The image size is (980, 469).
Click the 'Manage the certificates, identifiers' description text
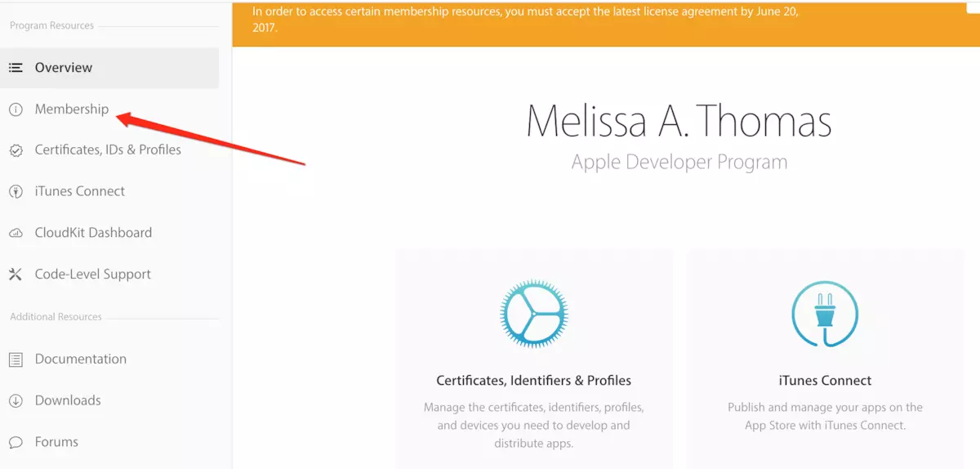click(534, 426)
